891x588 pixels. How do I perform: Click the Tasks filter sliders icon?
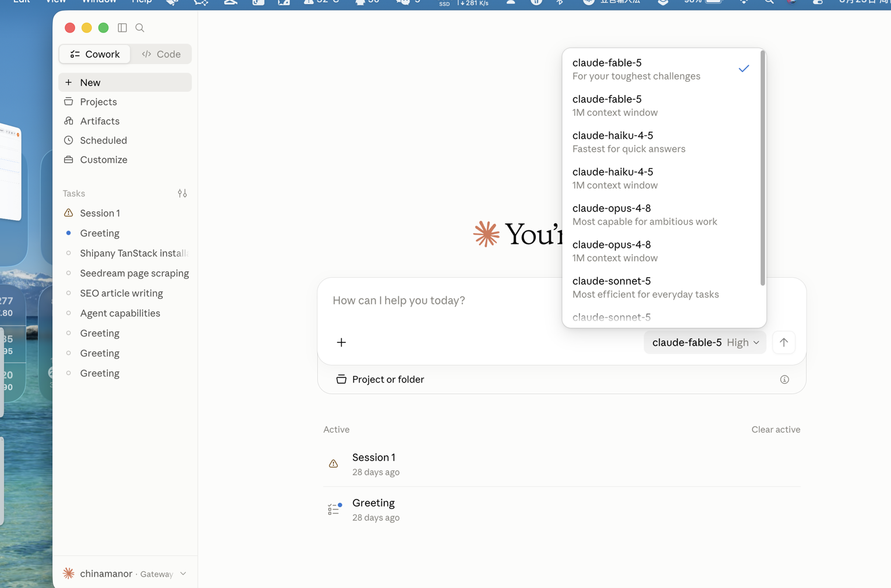pyautogui.click(x=182, y=193)
